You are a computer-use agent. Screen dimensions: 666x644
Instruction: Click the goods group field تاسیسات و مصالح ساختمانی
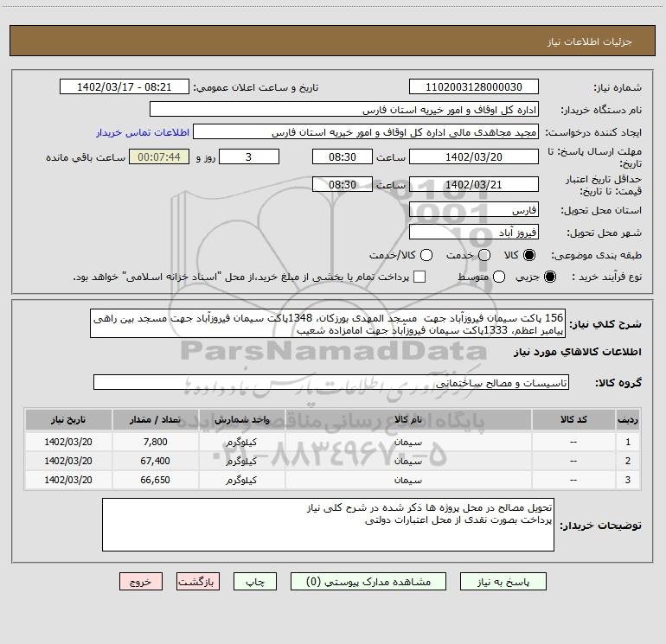pyautogui.click(x=331, y=382)
